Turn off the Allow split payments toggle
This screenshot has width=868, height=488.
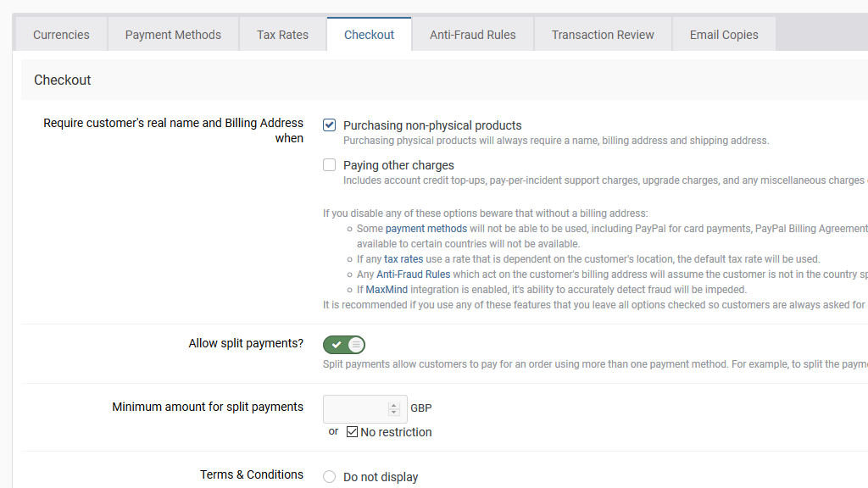344,345
